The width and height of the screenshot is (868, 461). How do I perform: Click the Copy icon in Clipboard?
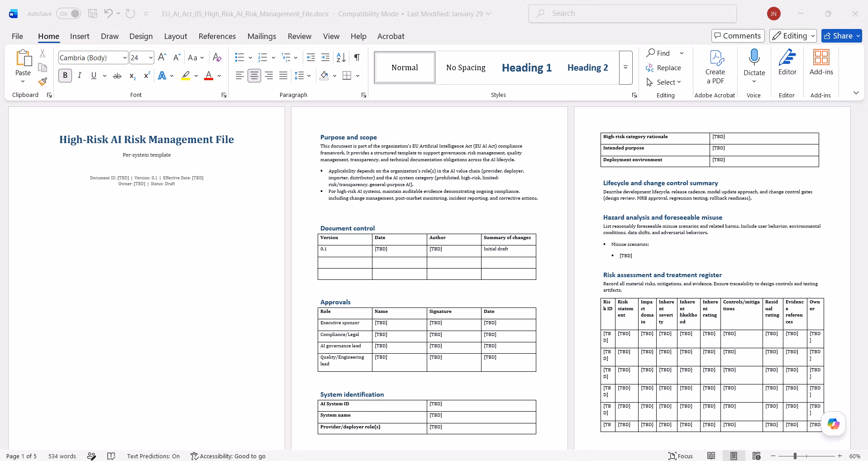point(43,67)
